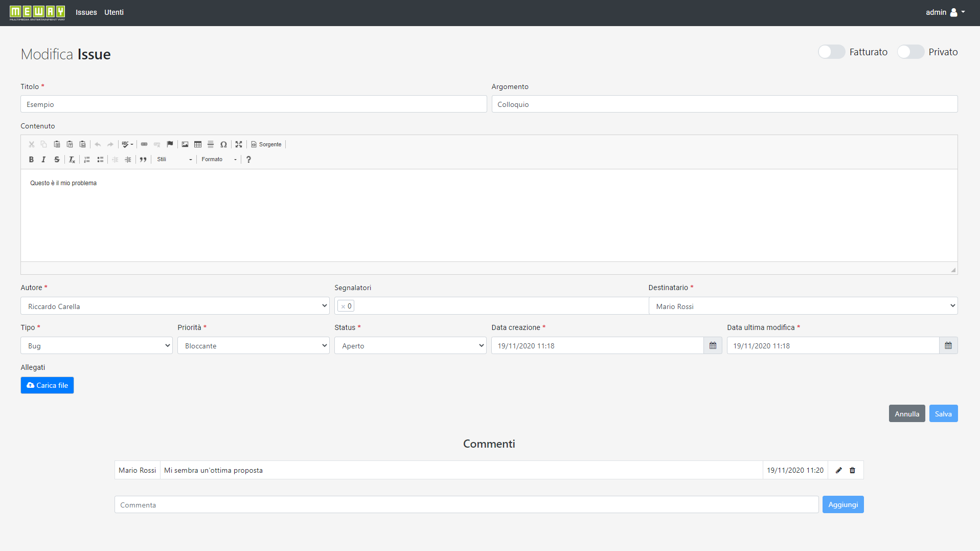The width and height of the screenshot is (980, 551).
Task: Click the Carica file button
Action: click(x=47, y=385)
